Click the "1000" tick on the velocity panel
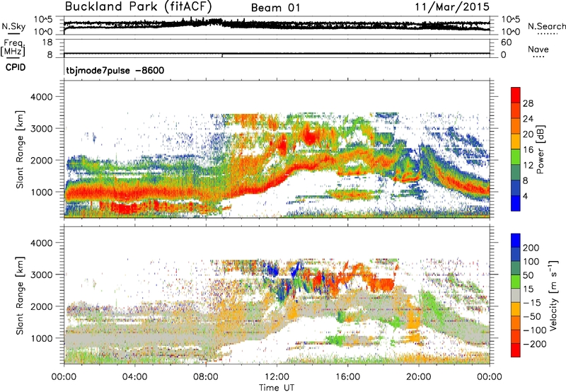This screenshot has width=566, height=392. coord(41,338)
